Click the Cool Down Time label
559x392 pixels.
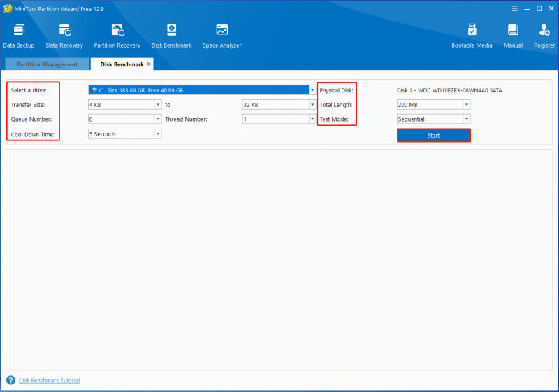point(32,134)
